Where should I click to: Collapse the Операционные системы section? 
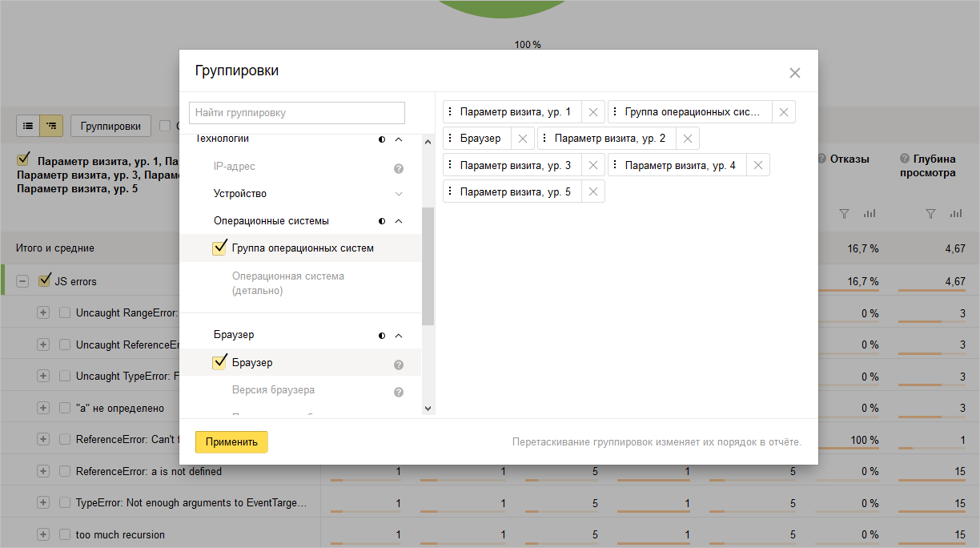click(399, 221)
